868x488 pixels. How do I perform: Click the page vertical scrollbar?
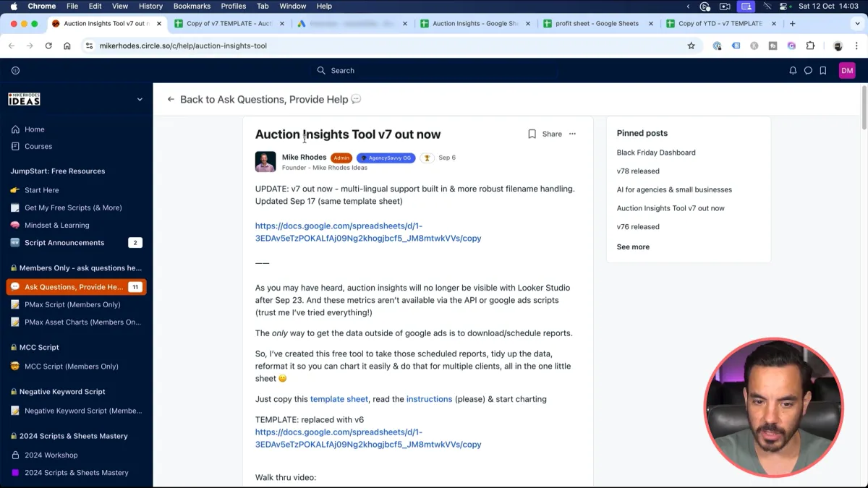864,108
